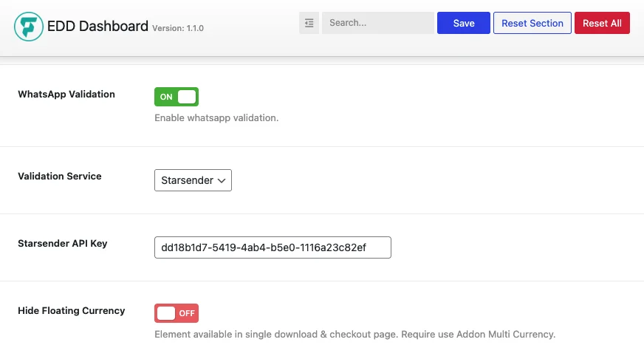Click the WhatsApp Validation label
This screenshot has width=644, height=359.
click(x=66, y=94)
